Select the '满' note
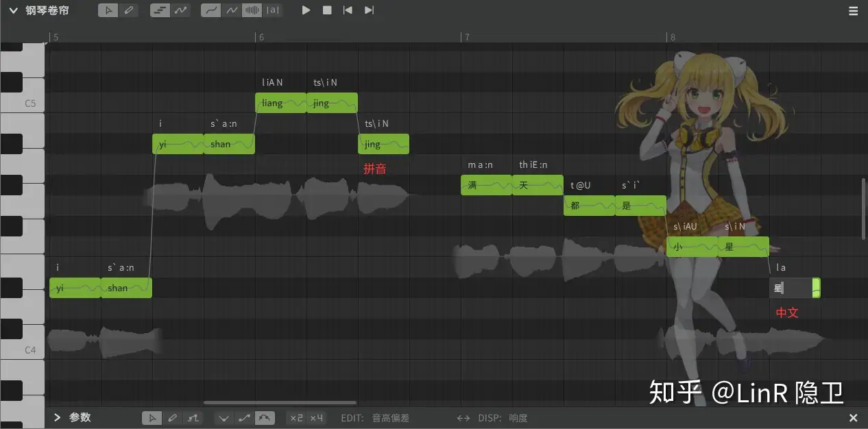Viewport: 868px width, 429px height. (486, 185)
